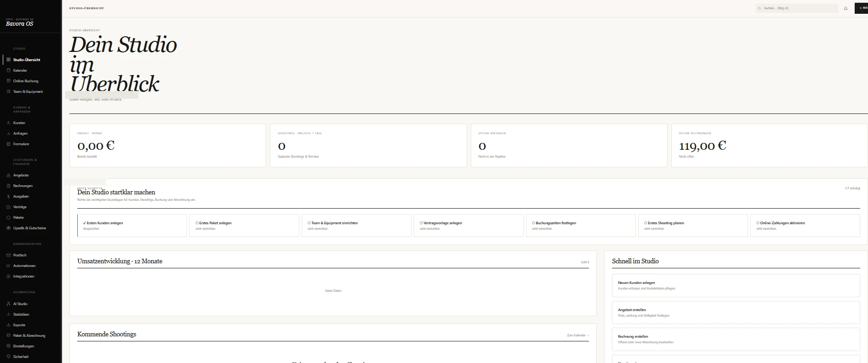Screen dimensions: 868x363
Task: Click the Formulare icon
Action: click(9, 144)
